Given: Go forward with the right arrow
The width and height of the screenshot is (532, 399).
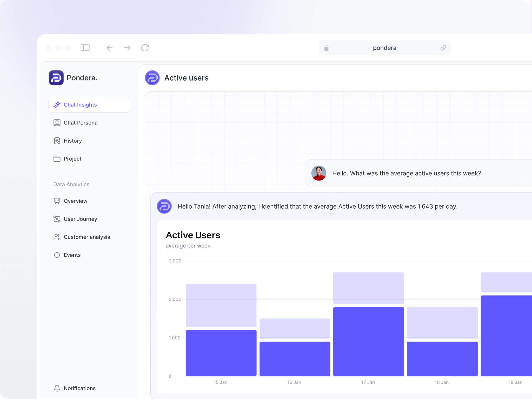Looking at the screenshot, I should coord(127,48).
